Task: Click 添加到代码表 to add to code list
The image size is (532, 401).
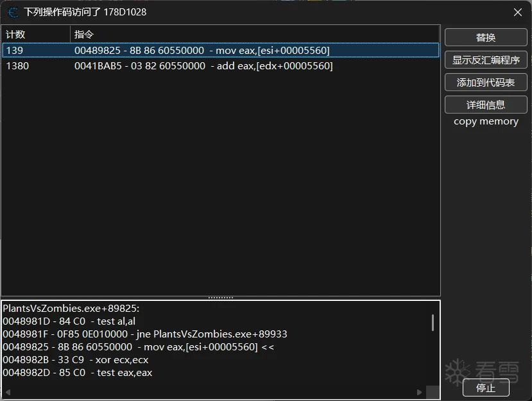Action: [x=486, y=82]
